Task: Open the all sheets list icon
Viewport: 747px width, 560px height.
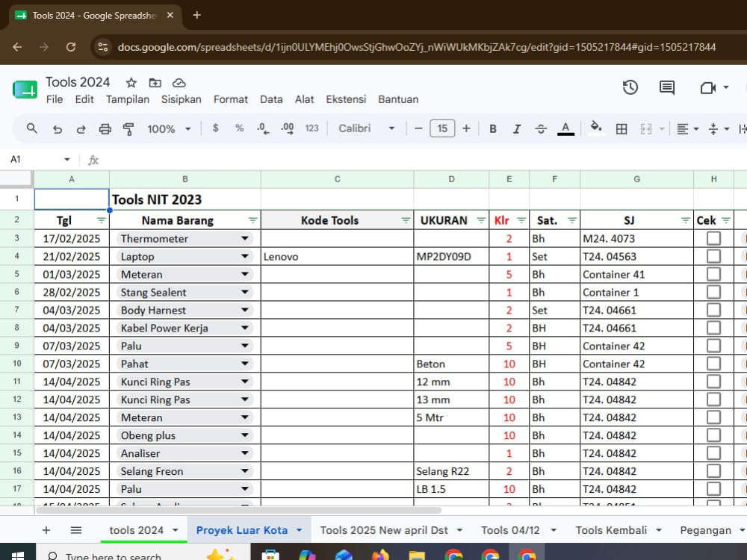Action: tap(76, 530)
